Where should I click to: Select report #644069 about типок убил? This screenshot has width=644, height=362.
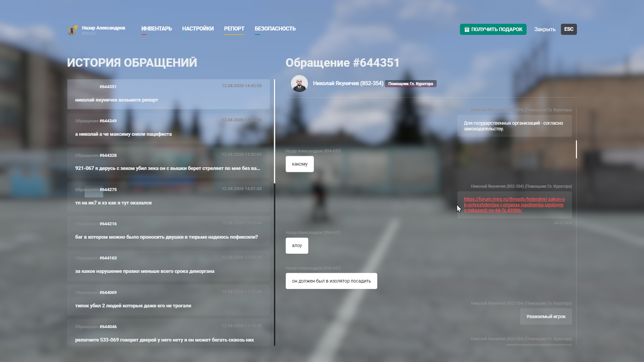(x=168, y=300)
